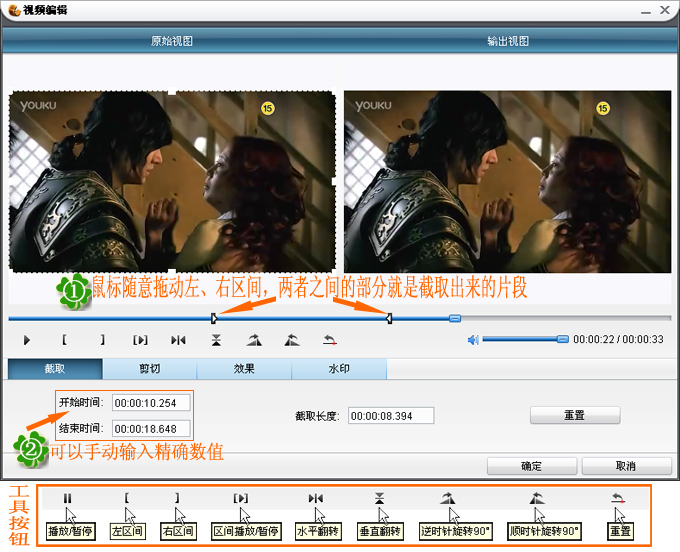This screenshot has height=552, width=680.
Task: Mute the volume speaker icon
Action: (x=473, y=340)
